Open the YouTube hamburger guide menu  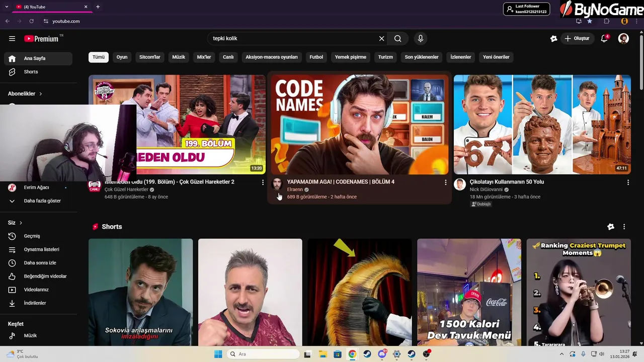12,39
